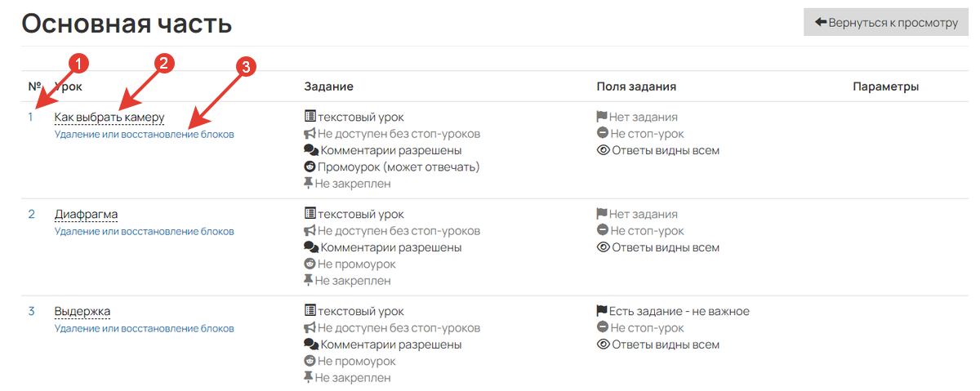Click the stop-lesson minus icon in Диафрагма row
This screenshot has height=391, width=980.
[x=603, y=231]
